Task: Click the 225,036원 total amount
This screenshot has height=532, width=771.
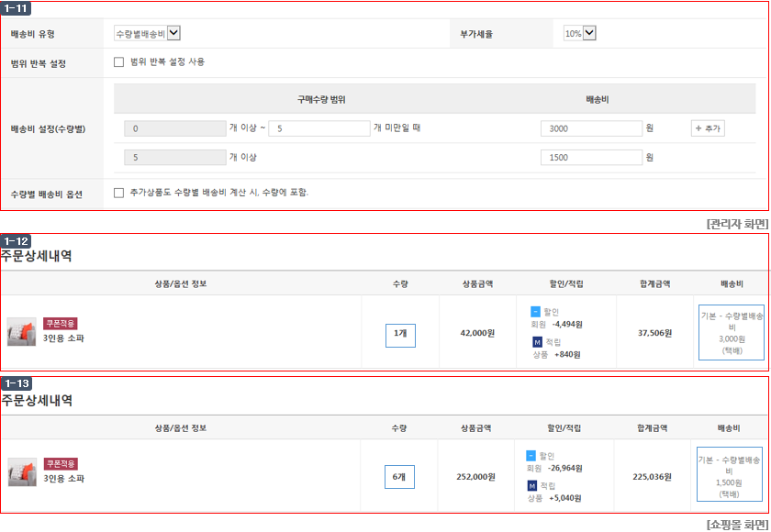Action: pyautogui.click(x=652, y=477)
